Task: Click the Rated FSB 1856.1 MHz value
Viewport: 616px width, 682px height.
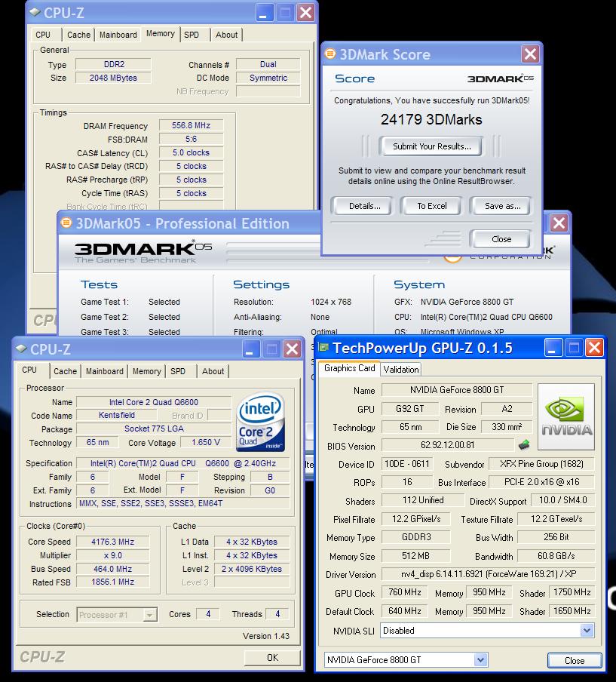Action: [112, 582]
